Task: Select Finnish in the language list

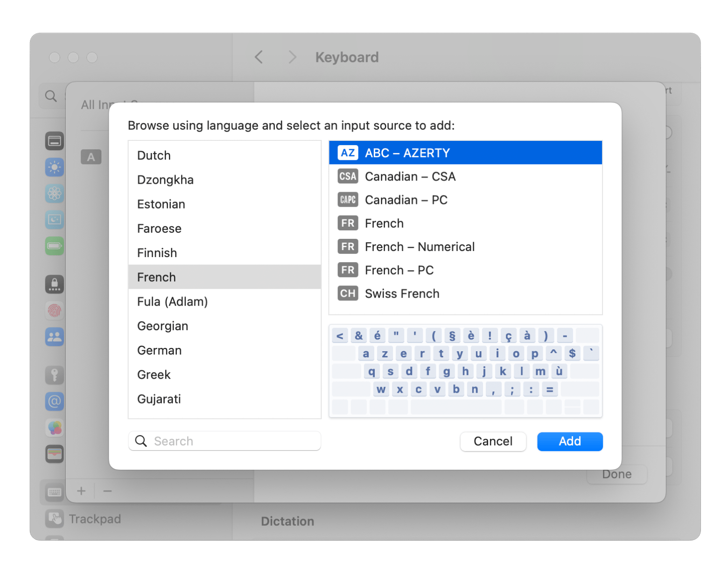Action: click(x=224, y=252)
